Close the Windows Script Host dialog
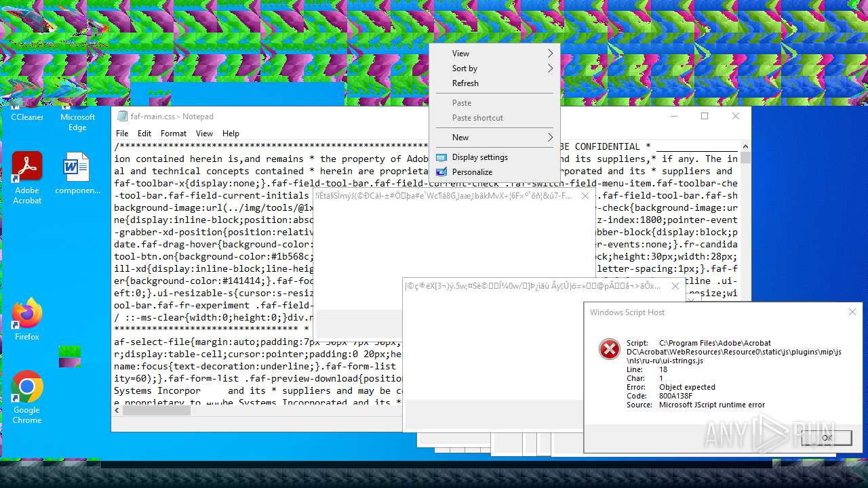This screenshot has width=868, height=488. 852,312
